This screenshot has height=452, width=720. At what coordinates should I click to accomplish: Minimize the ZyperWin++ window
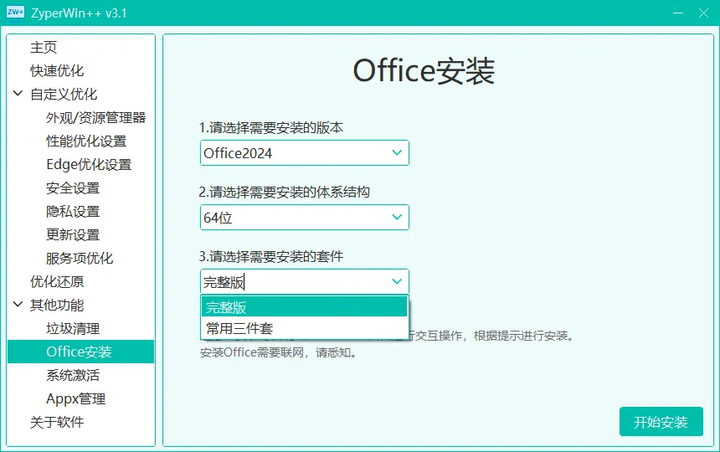[x=678, y=13]
